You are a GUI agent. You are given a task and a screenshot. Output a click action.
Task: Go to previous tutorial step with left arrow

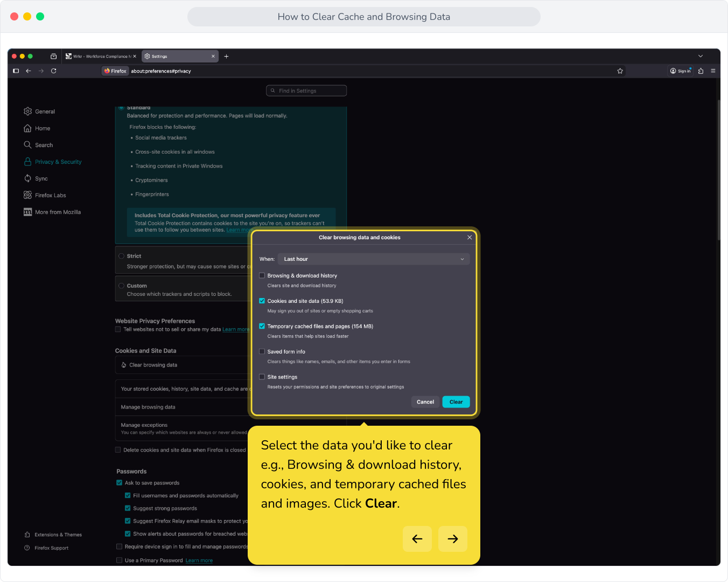417,539
